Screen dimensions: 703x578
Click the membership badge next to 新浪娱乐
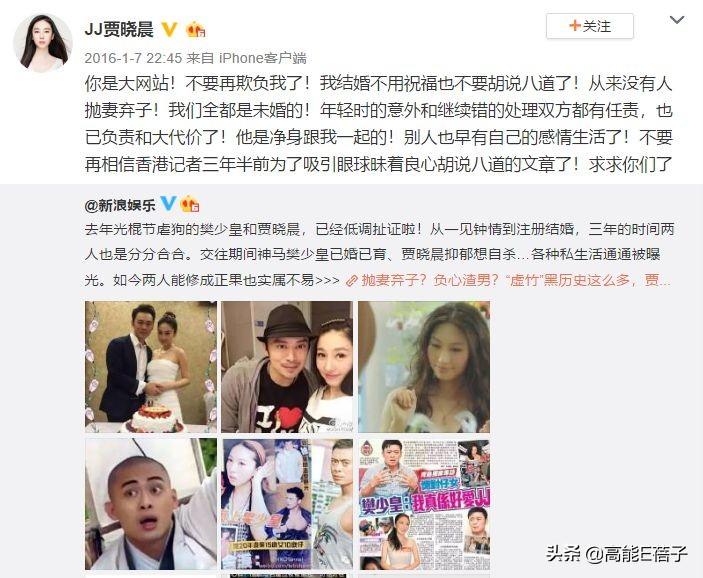click(190, 204)
